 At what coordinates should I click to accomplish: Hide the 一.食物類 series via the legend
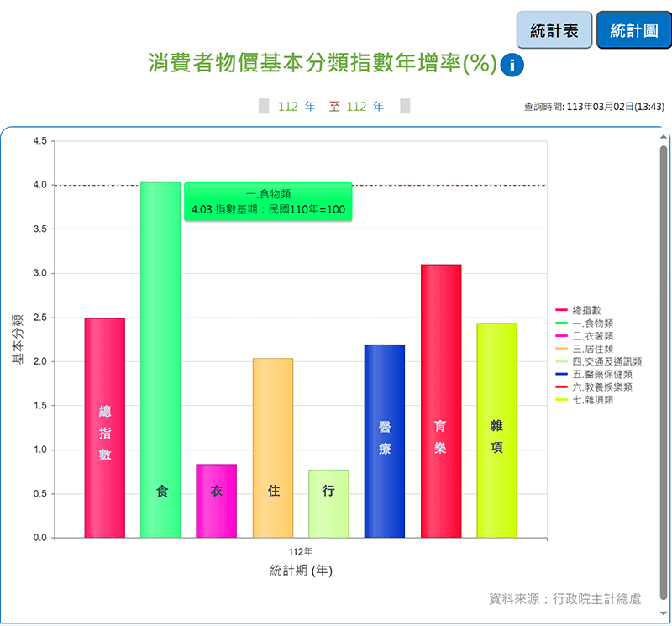(592, 323)
